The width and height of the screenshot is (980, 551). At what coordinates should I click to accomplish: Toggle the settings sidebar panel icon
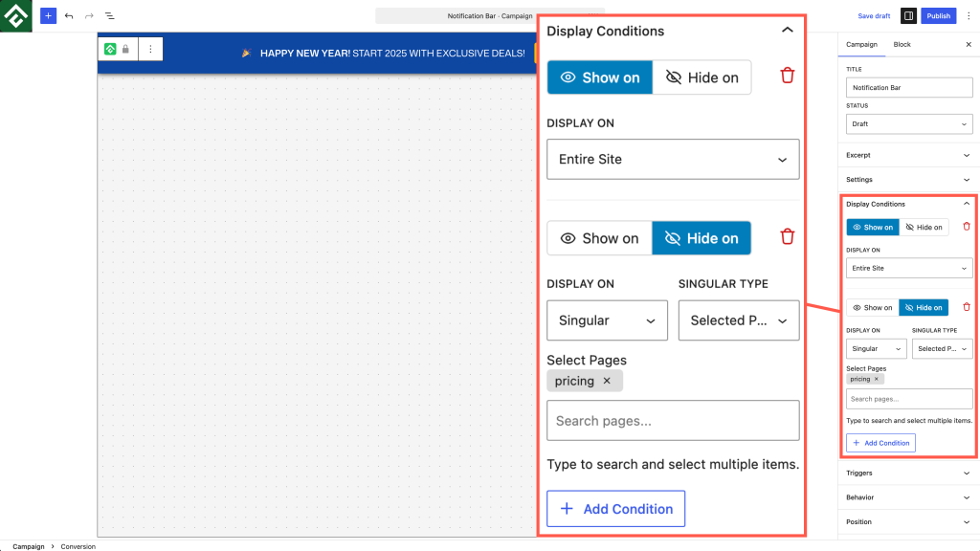click(x=908, y=15)
